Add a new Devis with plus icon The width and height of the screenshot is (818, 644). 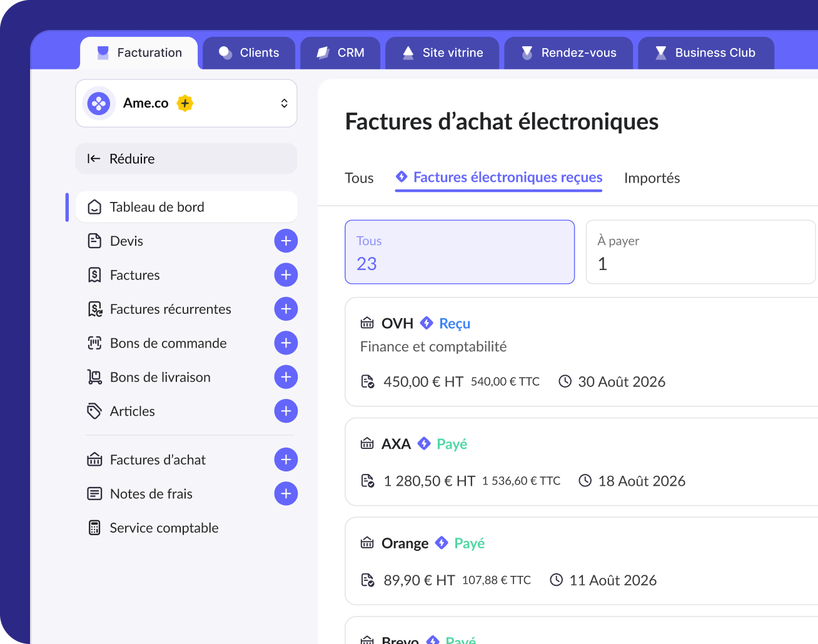[286, 241]
